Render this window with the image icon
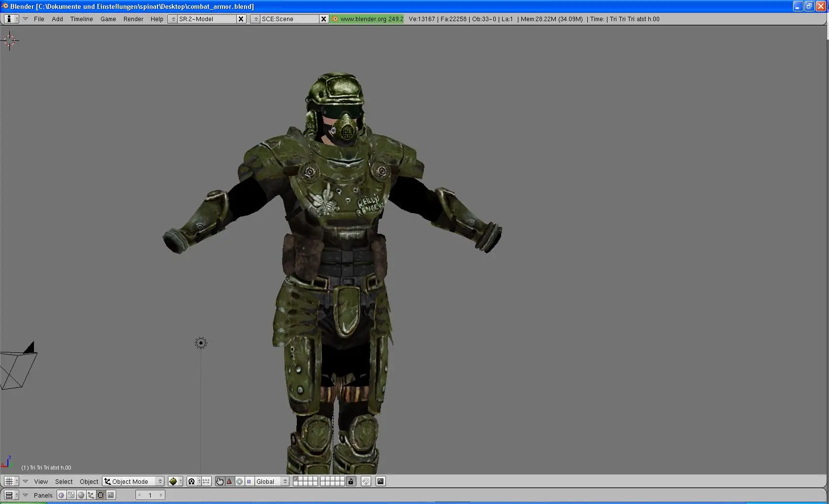829x504 pixels. [381, 481]
